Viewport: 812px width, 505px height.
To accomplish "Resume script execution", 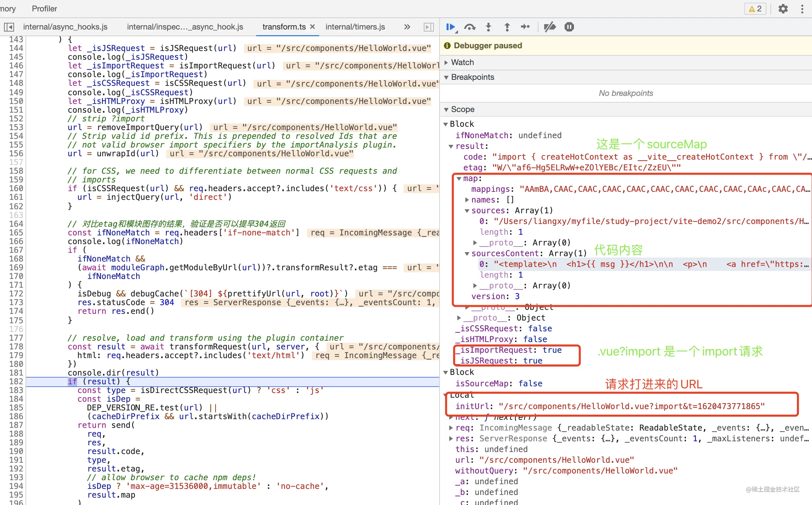I will tap(450, 27).
